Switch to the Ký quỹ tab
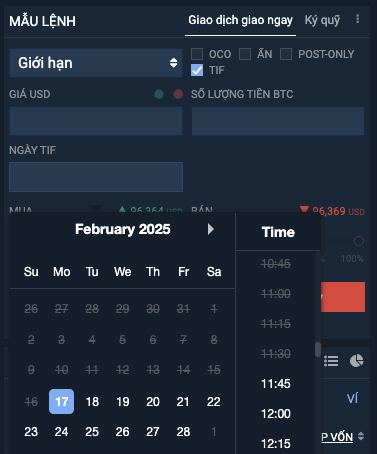The width and height of the screenshot is (377, 454). (x=322, y=20)
